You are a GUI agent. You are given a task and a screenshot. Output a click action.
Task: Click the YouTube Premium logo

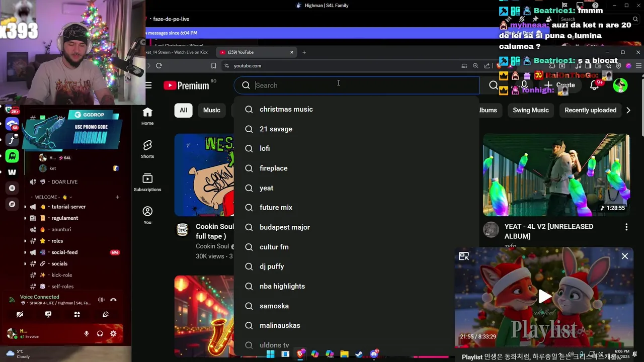point(186,85)
